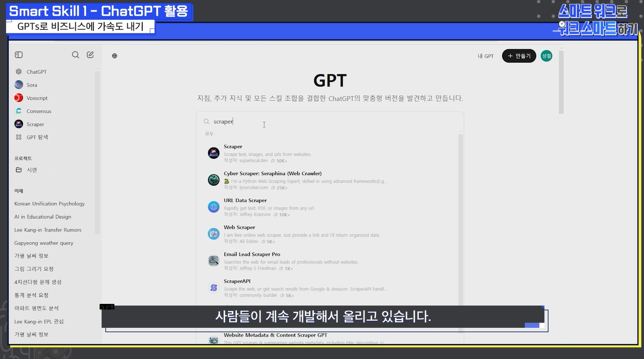The width and height of the screenshot is (644, 359).
Task: Open the Email Lead Scraper Pro result
Action: pos(252,254)
